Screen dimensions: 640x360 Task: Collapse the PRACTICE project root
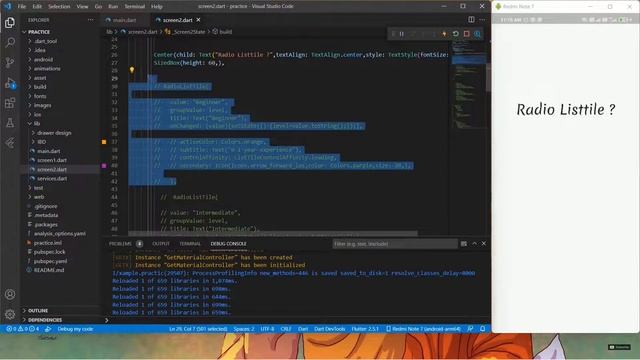[39, 32]
